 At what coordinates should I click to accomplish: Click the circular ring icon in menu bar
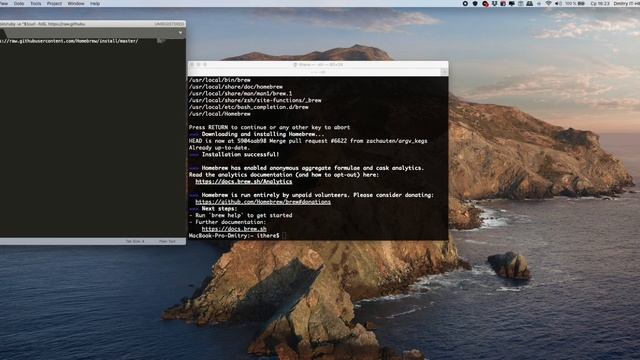tap(465, 3)
